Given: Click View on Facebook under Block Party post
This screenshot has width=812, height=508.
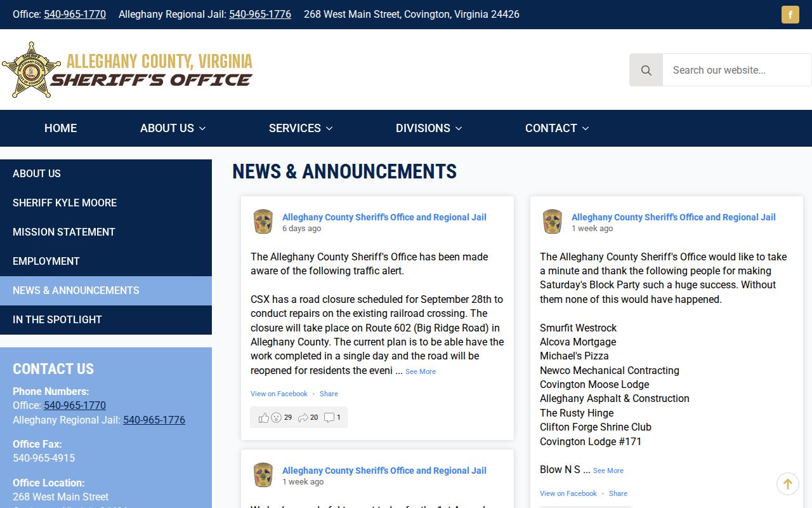Looking at the screenshot, I should point(568,493).
